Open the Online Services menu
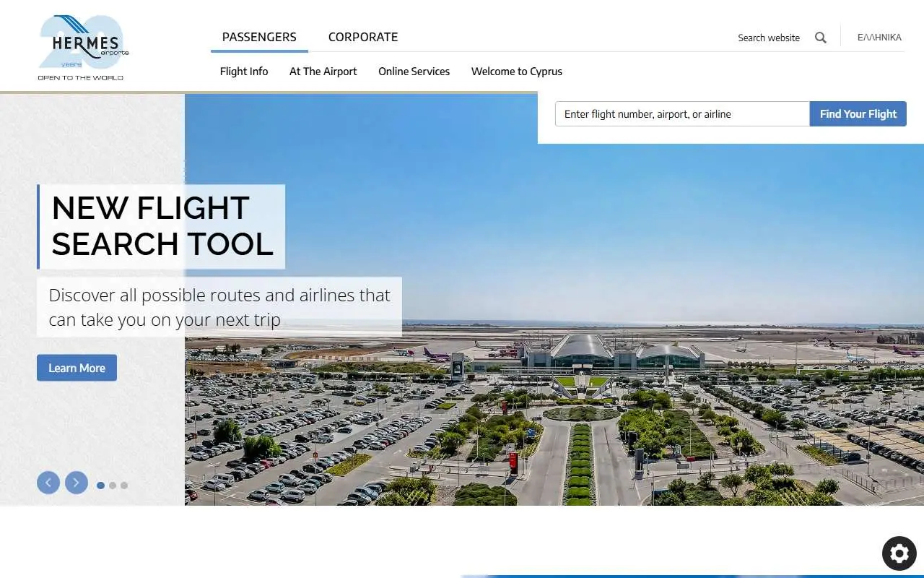 (x=414, y=72)
